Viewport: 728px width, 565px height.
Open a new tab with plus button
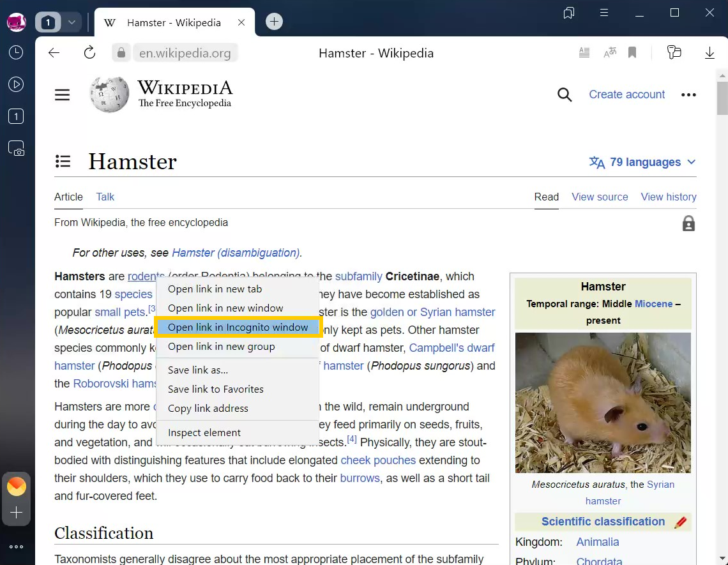click(274, 21)
